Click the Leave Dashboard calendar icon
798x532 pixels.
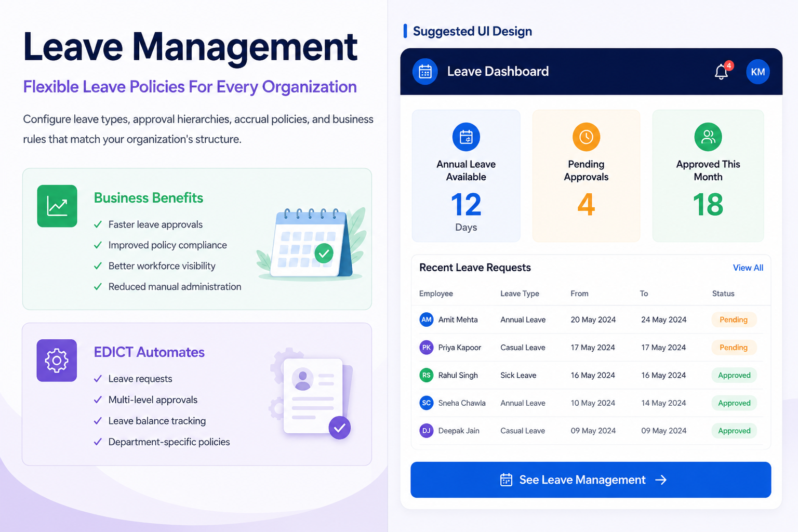coord(425,72)
